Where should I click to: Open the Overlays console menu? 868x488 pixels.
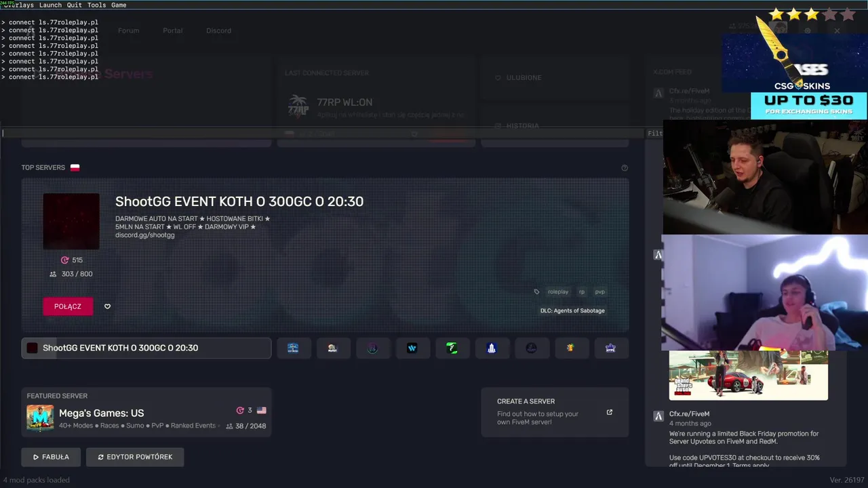click(x=18, y=5)
